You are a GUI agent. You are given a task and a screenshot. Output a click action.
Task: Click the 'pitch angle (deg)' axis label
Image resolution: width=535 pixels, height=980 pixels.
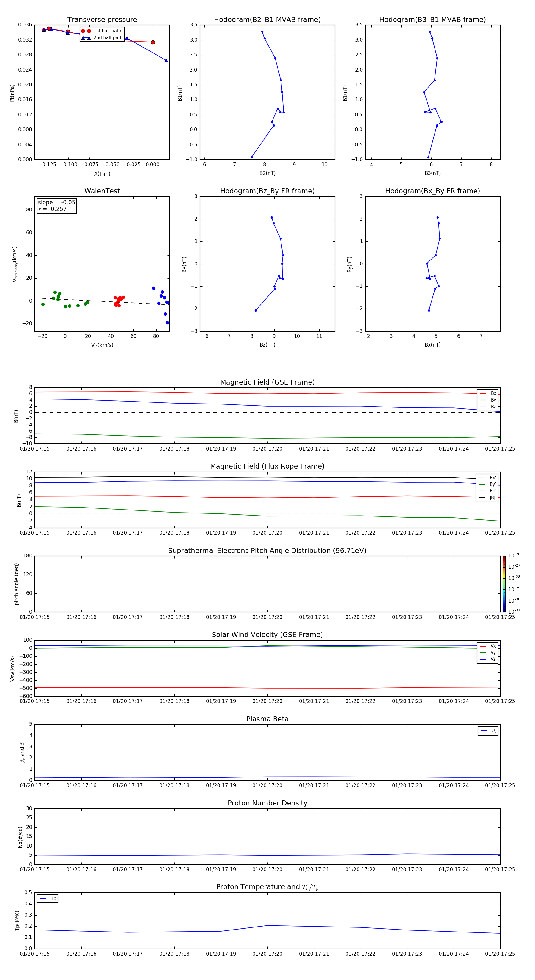click(16, 584)
